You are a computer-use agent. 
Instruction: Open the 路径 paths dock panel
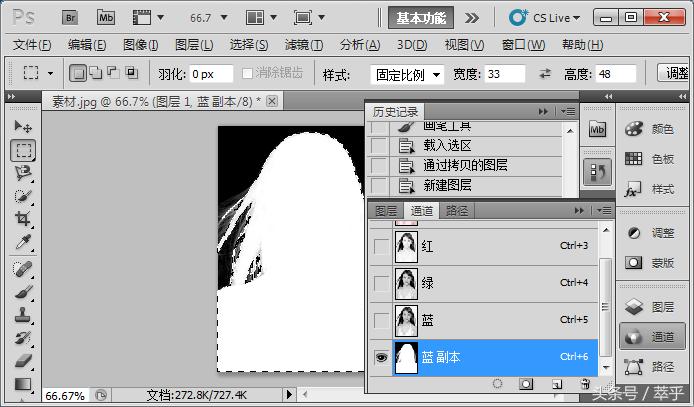650,367
